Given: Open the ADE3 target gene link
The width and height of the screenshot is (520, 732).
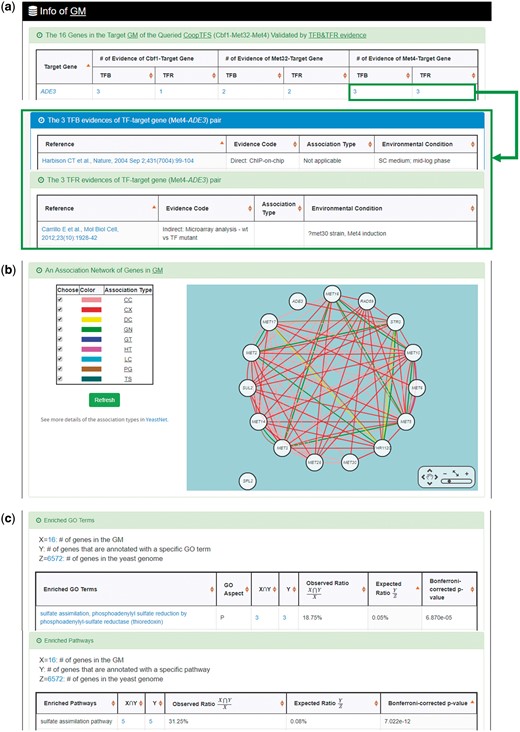Looking at the screenshot, I should click(x=48, y=92).
